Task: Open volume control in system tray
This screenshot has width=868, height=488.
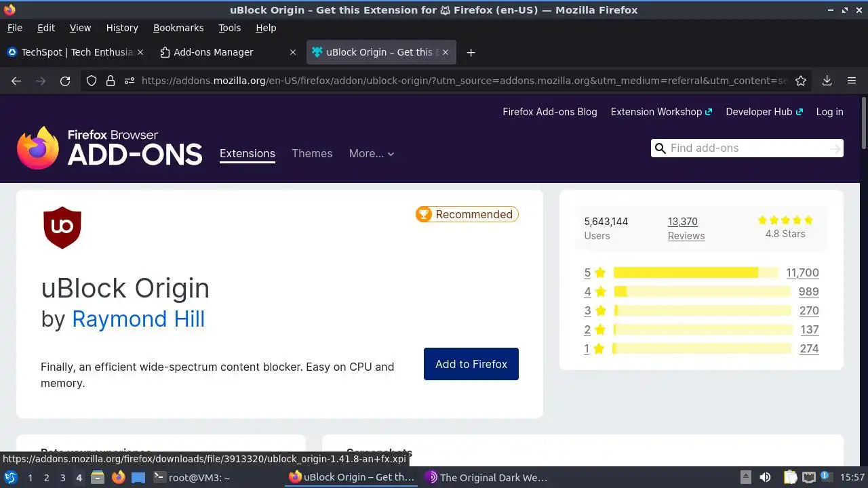Action: [765, 477]
